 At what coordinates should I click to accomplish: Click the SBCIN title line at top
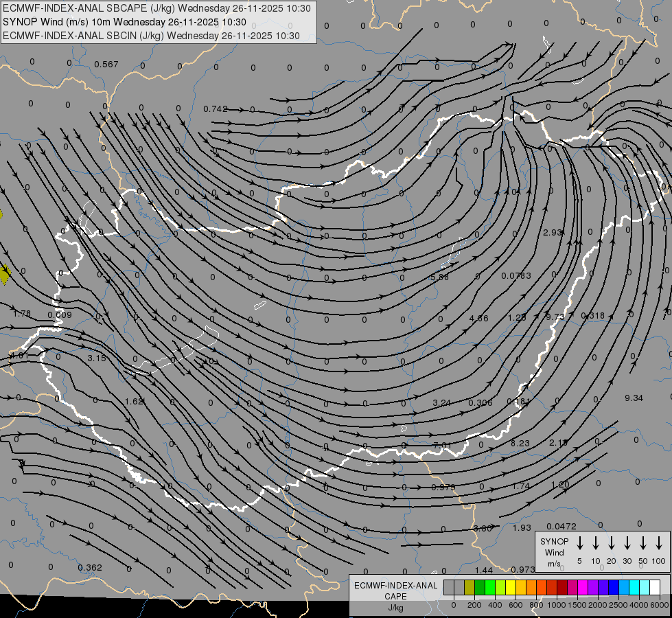[151, 36]
